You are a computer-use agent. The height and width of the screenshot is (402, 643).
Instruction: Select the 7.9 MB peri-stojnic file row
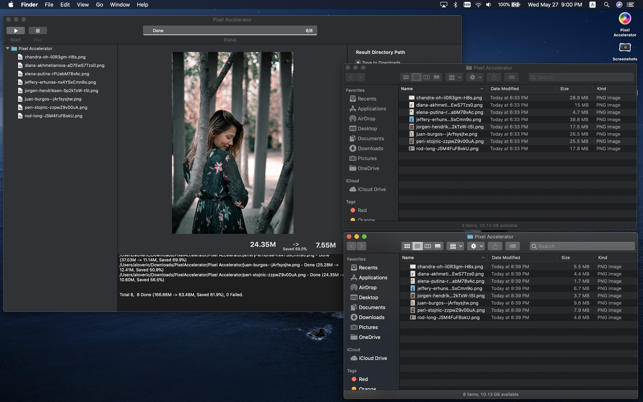tap(518, 310)
